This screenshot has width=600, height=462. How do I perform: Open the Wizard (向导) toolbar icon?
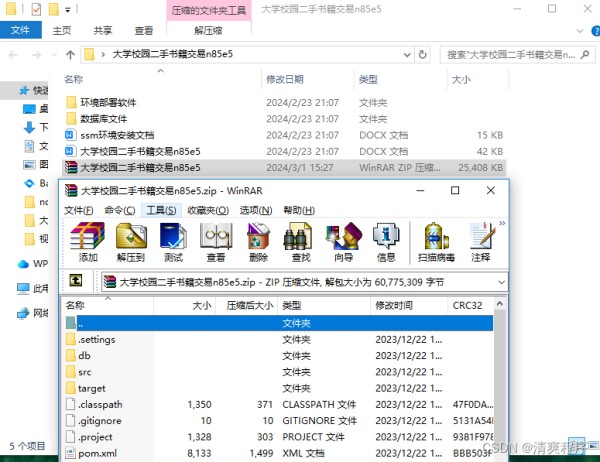[343, 242]
